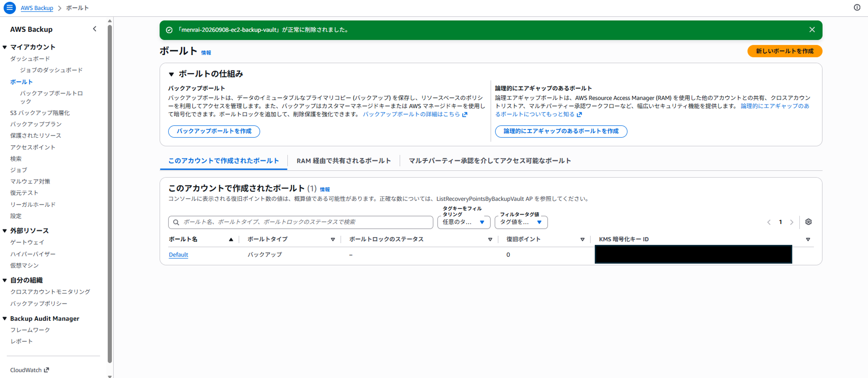Sort by ボールトロックのステータス column arrow
This screenshot has width=868, height=378.
[x=490, y=239]
